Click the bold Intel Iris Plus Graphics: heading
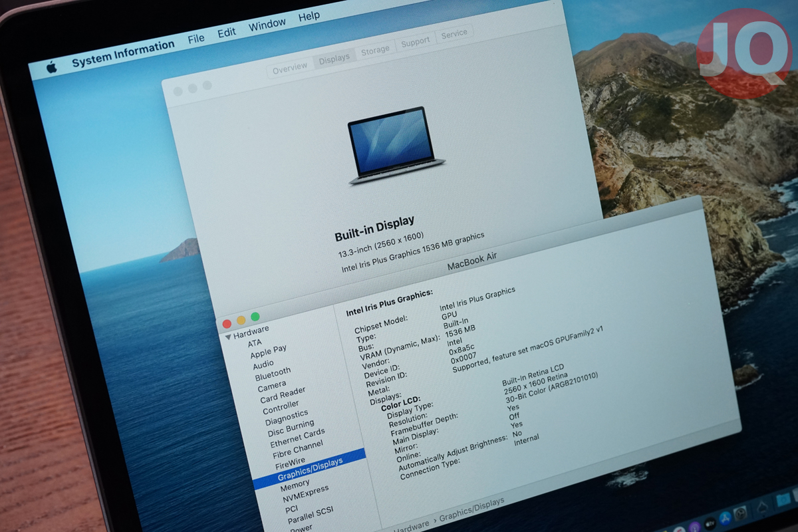The height and width of the screenshot is (532, 798). (x=390, y=302)
